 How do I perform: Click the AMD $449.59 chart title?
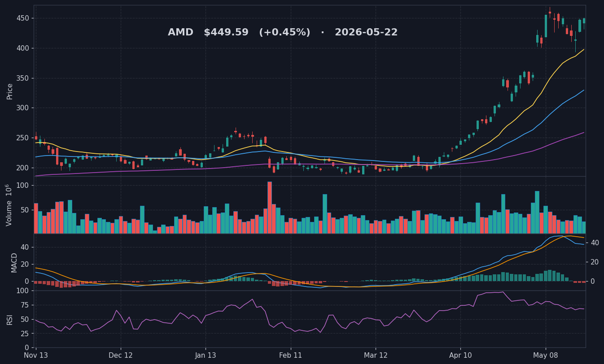tap(283, 33)
